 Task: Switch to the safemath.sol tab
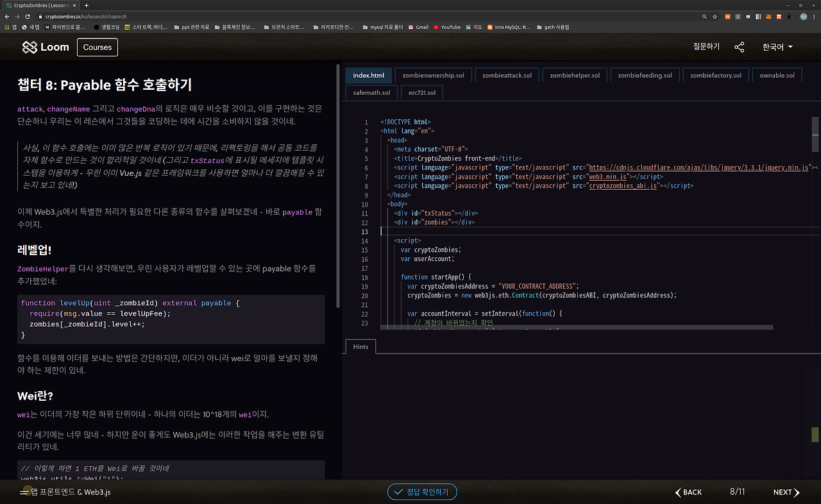click(x=371, y=92)
